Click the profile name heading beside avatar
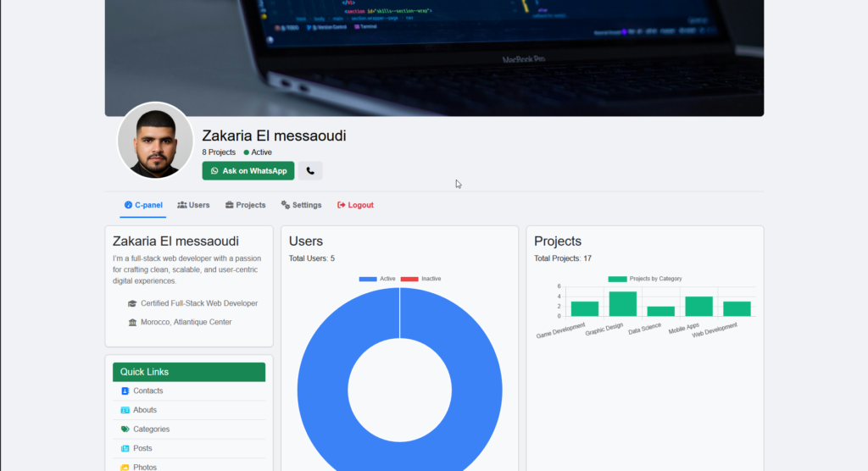Image resolution: width=868 pixels, height=471 pixels. [x=274, y=136]
